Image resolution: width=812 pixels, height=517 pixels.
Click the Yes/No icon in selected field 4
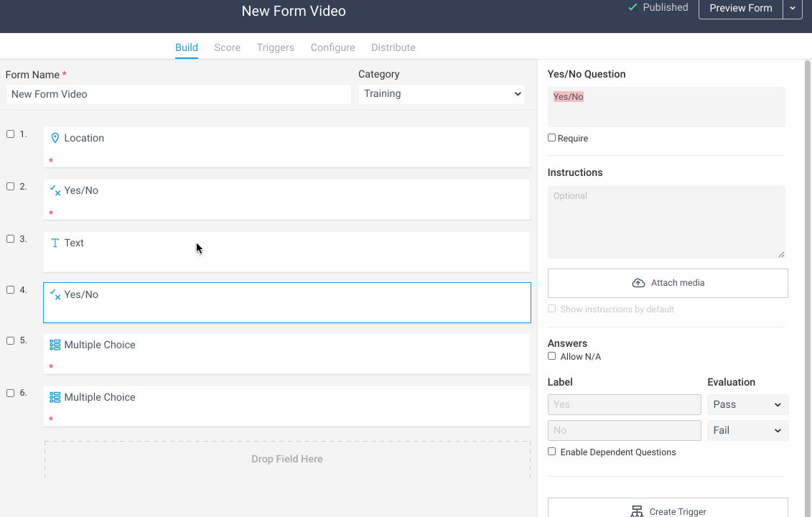pos(55,295)
